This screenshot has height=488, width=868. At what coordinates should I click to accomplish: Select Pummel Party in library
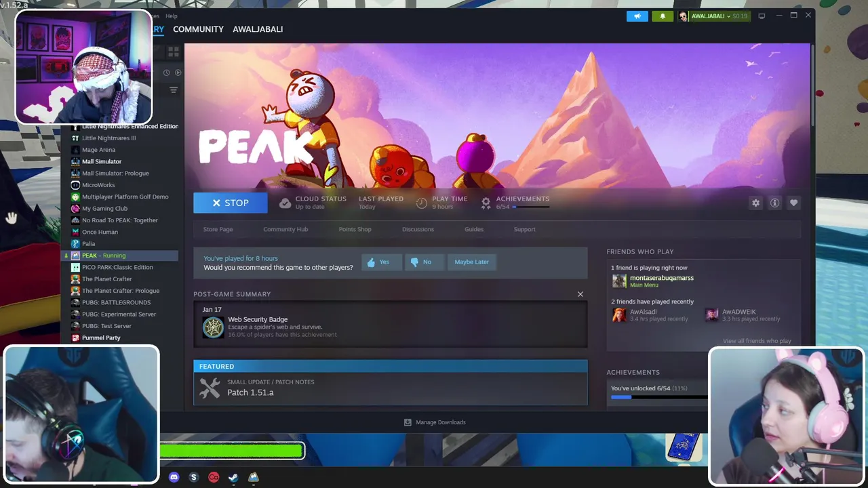(x=101, y=338)
